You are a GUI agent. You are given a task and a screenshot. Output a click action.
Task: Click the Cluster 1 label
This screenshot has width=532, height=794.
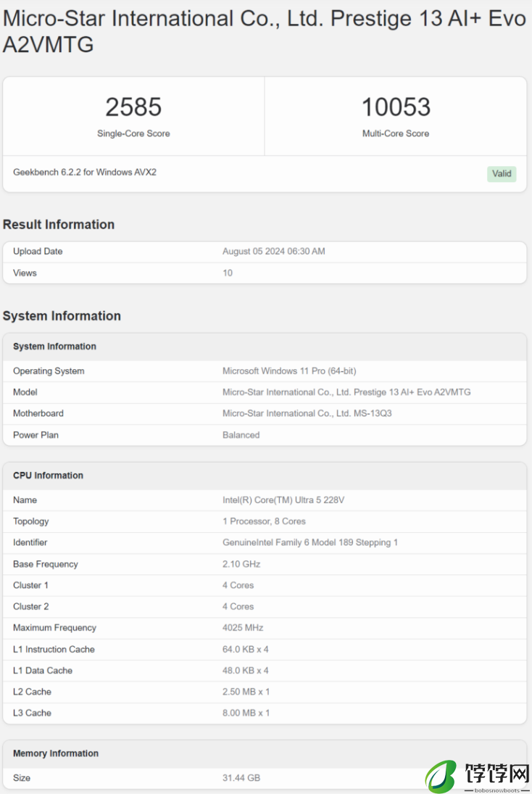(31, 585)
